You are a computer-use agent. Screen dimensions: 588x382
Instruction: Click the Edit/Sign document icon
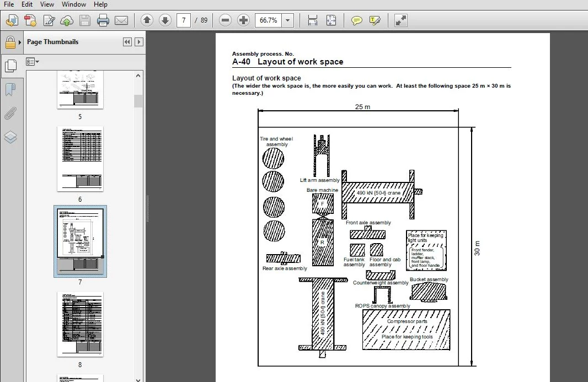pyautogui.click(x=49, y=20)
